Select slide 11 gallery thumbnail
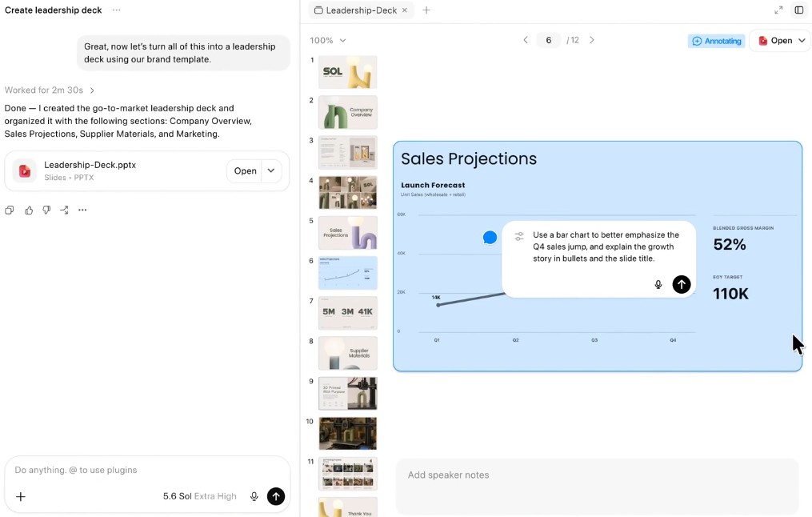This screenshot has width=812, height=517. tap(347, 474)
